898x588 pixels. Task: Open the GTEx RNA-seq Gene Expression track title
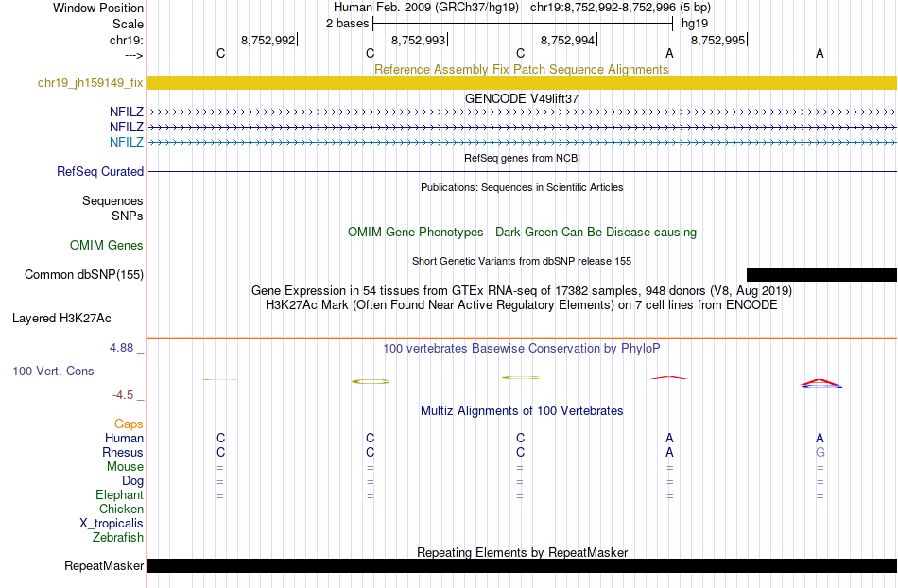522,290
